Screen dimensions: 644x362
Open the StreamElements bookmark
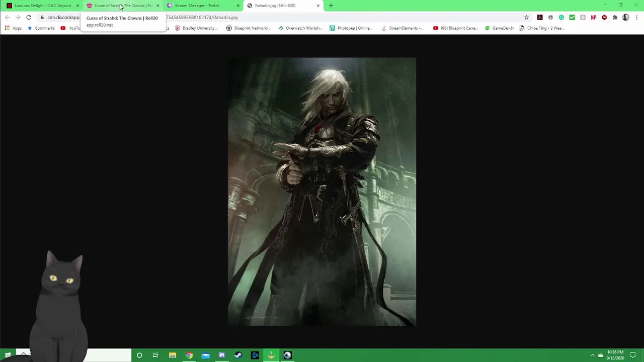coord(403,28)
